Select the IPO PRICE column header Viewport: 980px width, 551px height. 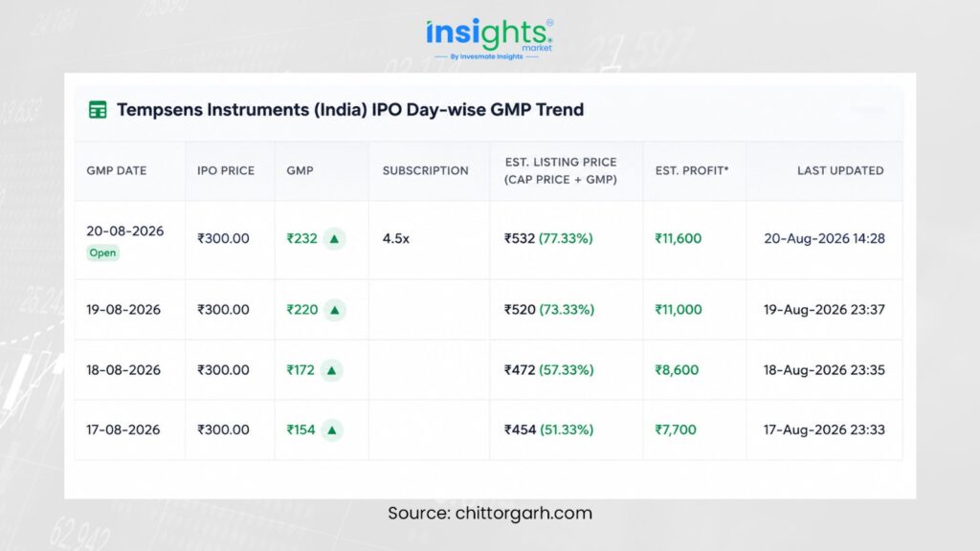[226, 170]
